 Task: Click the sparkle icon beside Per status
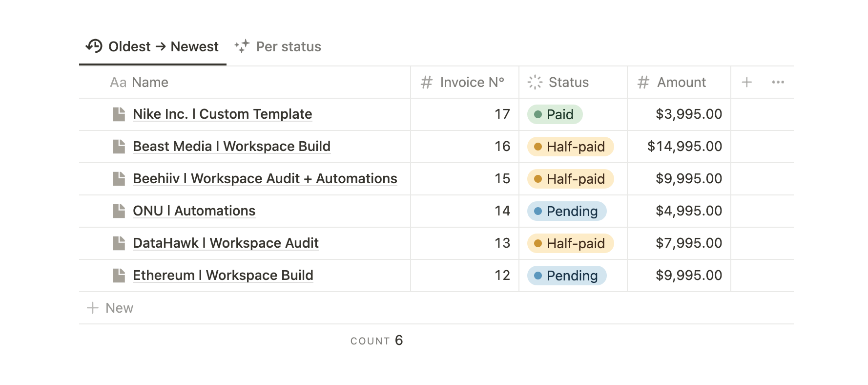point(242,46)
